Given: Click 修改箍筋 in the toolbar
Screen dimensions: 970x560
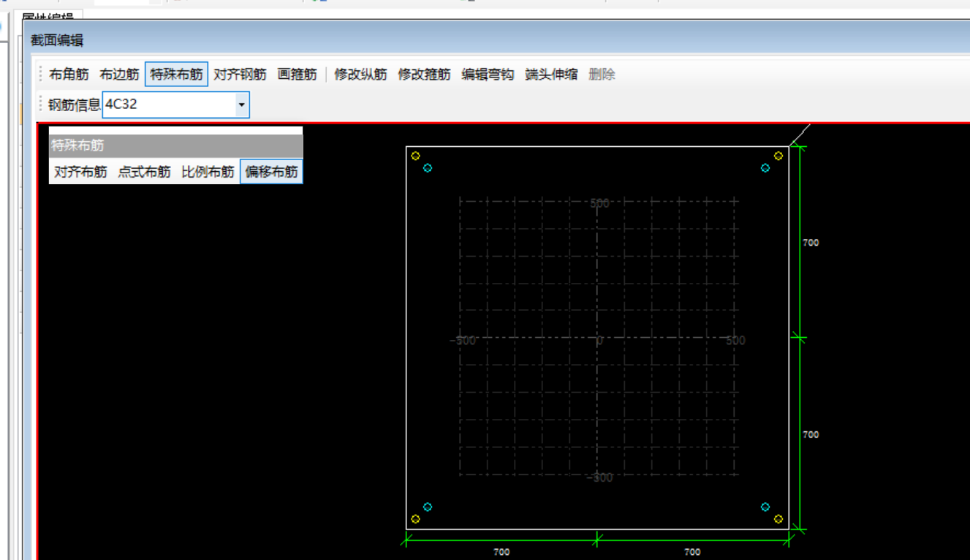Looking at the screenshot, I should [424, 75].
